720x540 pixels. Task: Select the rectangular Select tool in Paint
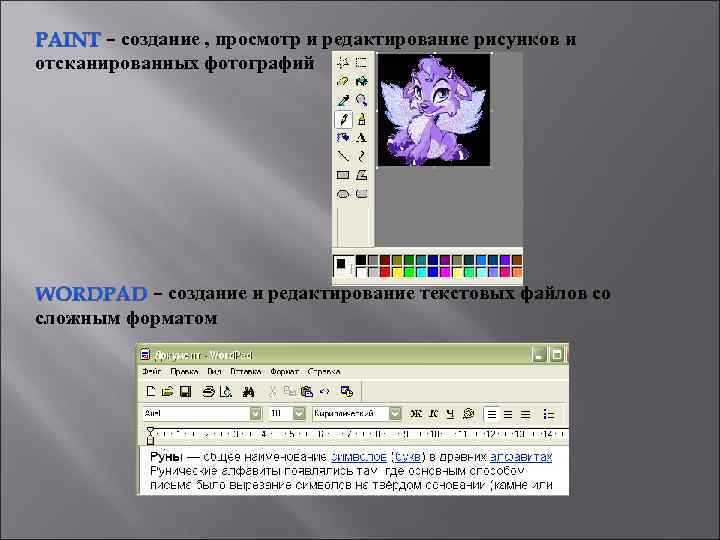click(362, 63)
